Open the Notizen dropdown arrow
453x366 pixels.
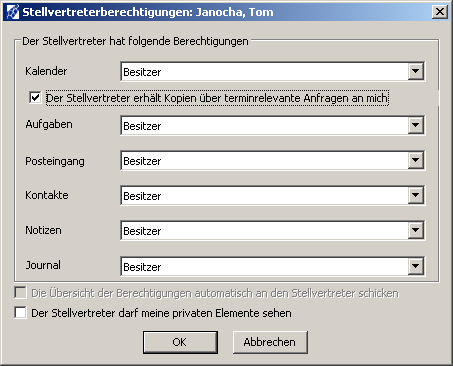pos(415,230)
